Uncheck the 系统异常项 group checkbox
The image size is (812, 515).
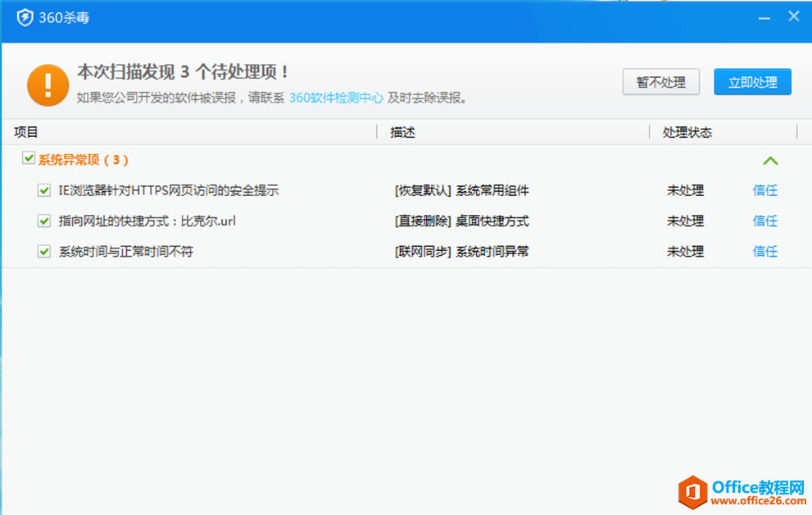[29, 157]
